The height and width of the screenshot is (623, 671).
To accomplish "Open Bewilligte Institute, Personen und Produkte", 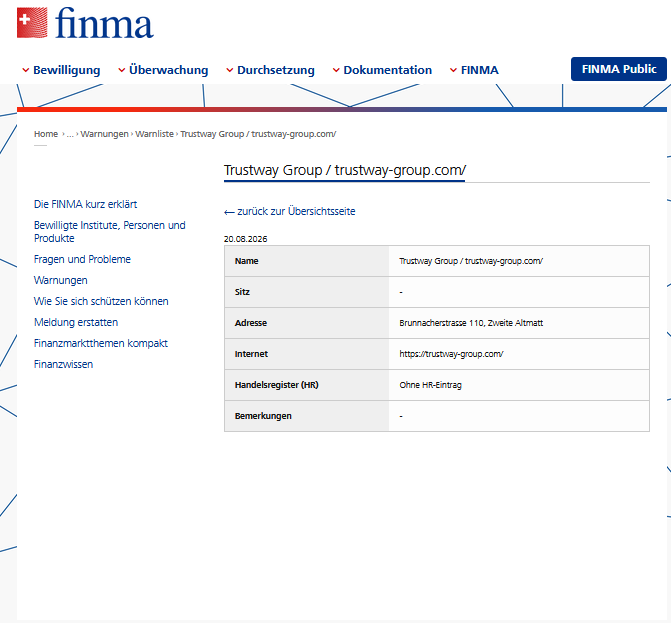I will 110,231.
